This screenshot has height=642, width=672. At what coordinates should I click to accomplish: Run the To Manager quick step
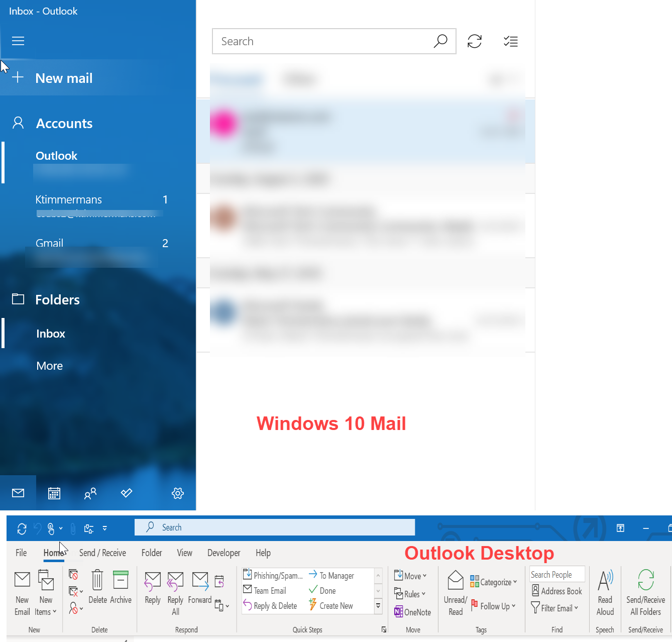point(331,575)
